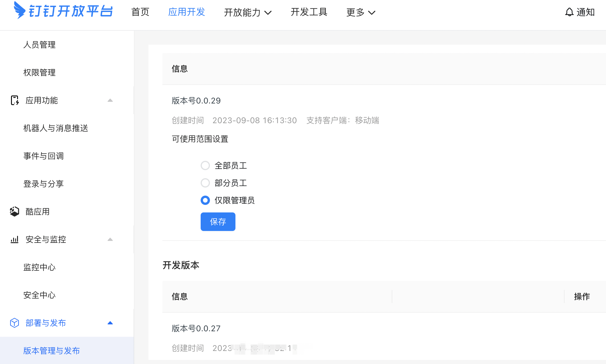
Task: Click the 应用功能 sidebar icon
Action: pyautogui.click(x=14, y=100)
